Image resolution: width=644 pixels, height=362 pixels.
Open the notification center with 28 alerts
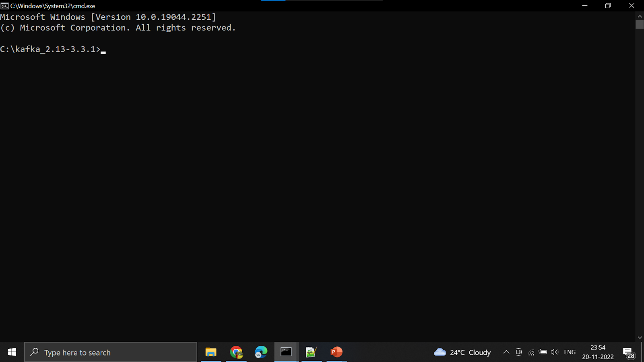pos(629,353)
